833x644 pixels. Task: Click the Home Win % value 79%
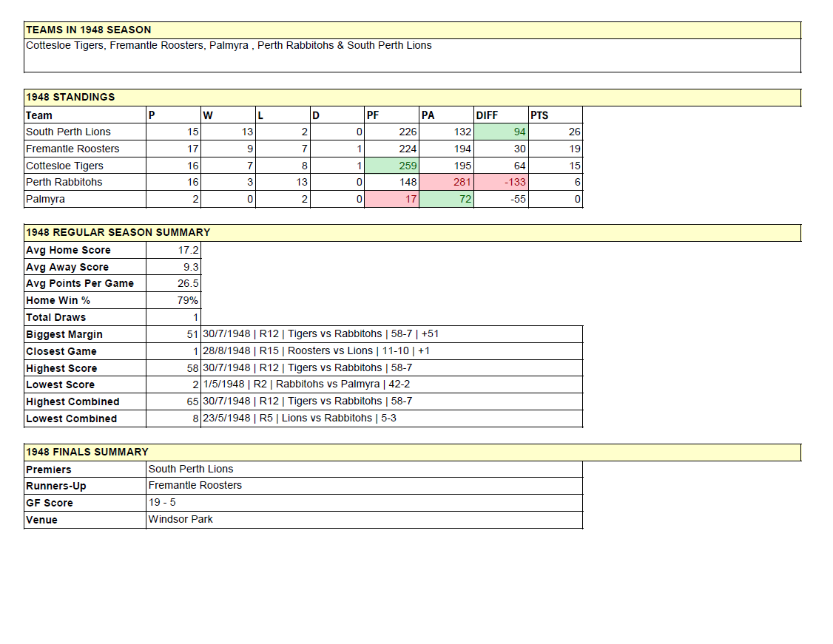point(174,300)
